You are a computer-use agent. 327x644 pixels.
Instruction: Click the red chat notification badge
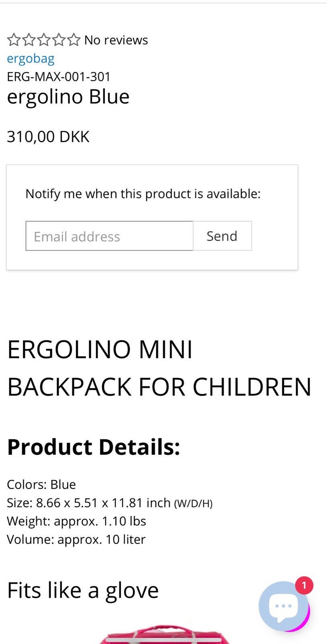[304, 585]
